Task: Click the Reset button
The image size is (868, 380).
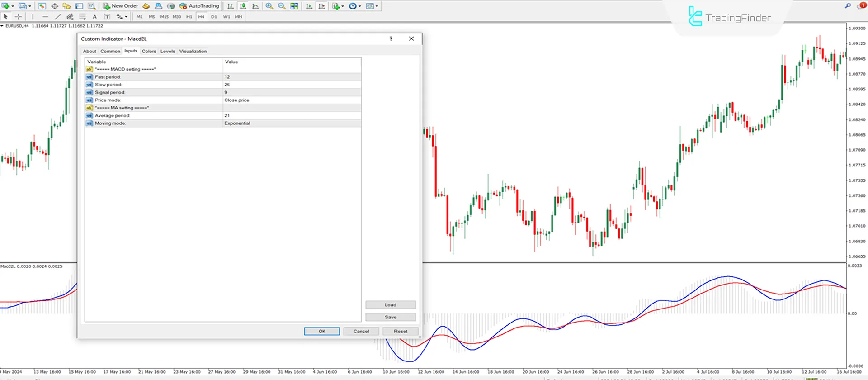Action: click(400, 331)
